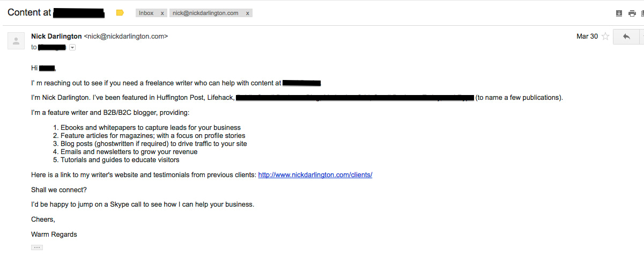Open the more options arrow beside Reply
644x255 pixels.
(x=642, y=37)
